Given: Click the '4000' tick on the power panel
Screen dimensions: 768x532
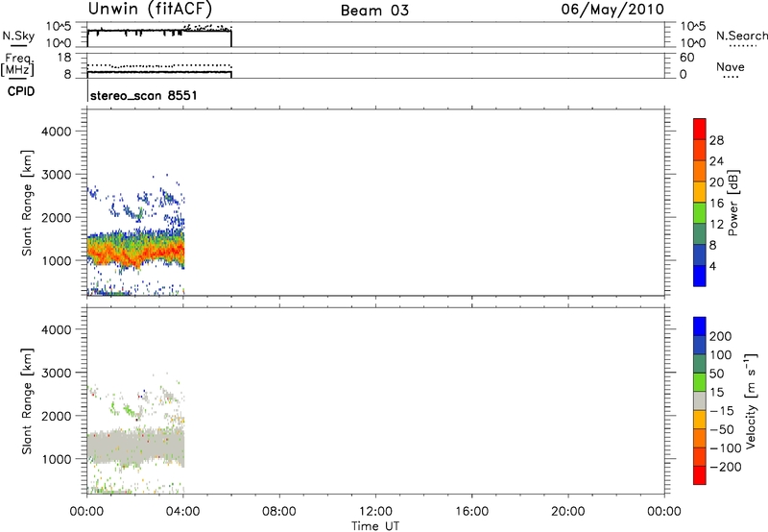Looking at the screenshot, I should (56, 132).
